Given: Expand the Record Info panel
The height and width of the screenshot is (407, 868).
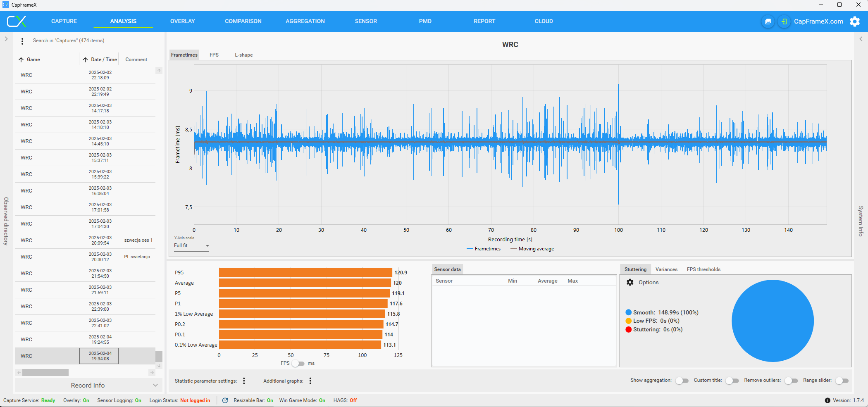Looking at the screenshot, I should point(88,385).
